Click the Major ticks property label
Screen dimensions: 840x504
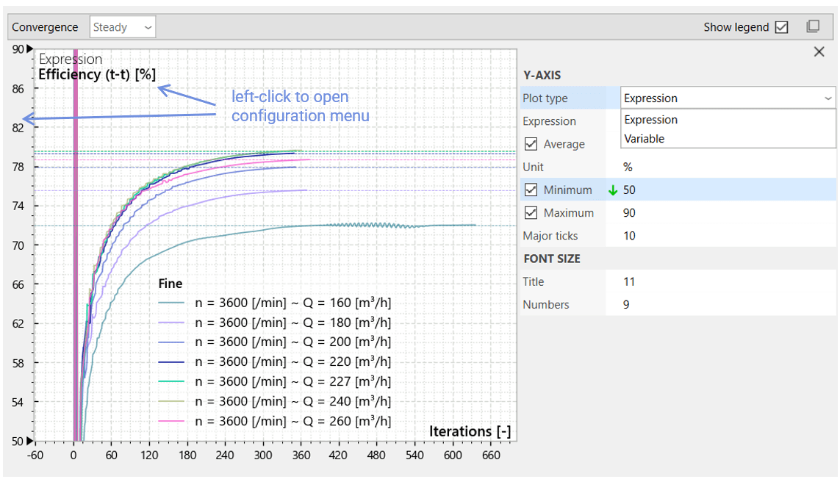[x=550, y=236]
